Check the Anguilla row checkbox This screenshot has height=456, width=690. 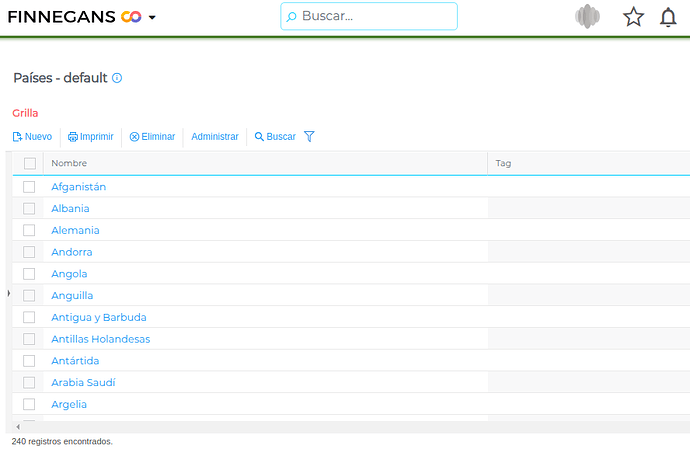[x=29, y=295]
